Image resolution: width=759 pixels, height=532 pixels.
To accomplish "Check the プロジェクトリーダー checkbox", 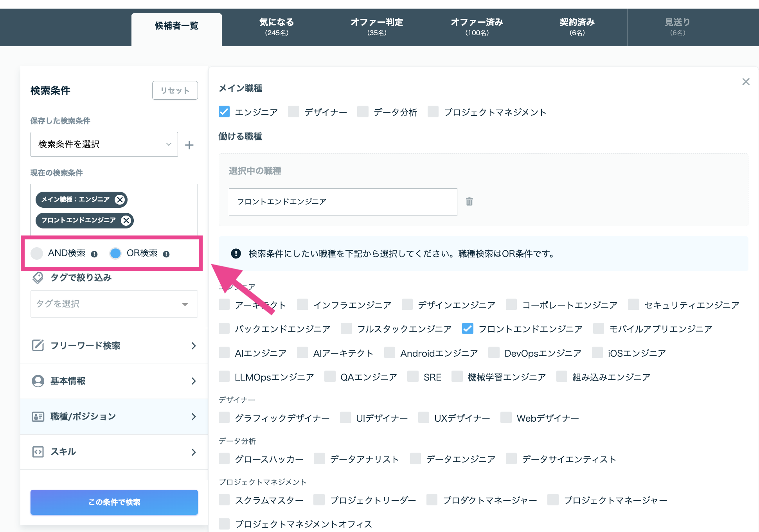I will point(319,500).
